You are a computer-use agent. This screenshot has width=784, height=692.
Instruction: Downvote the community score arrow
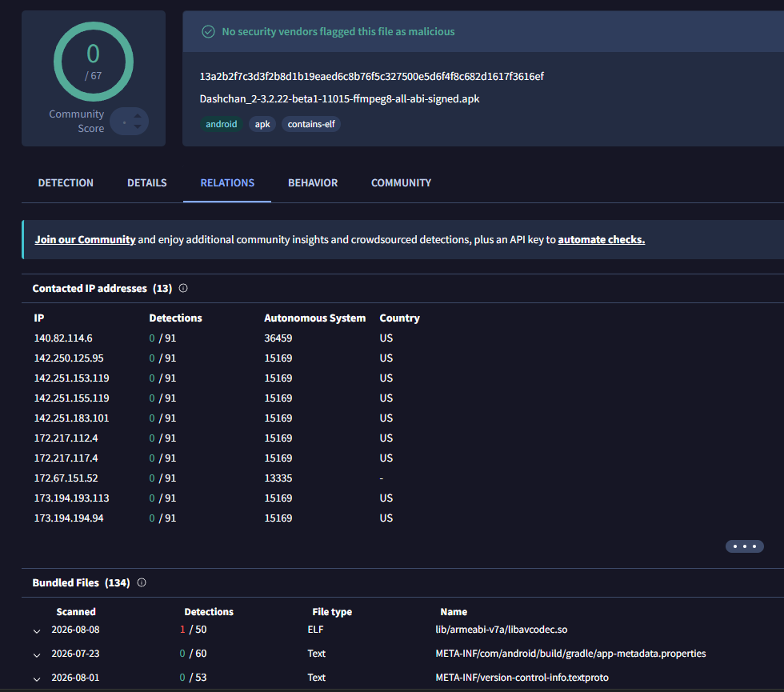[138, 127]
